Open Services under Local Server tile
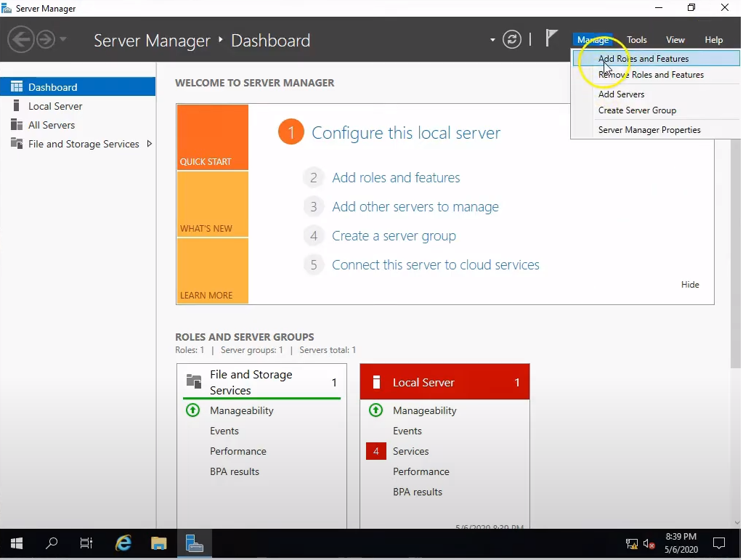The height and width of the screenshot is (560, 743). [410, 451]
